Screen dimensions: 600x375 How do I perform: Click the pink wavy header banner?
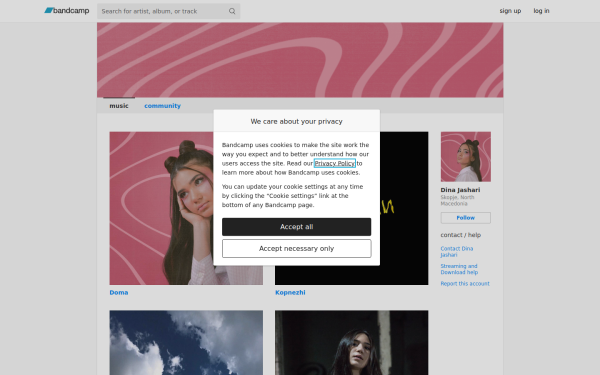pos(300,60)
